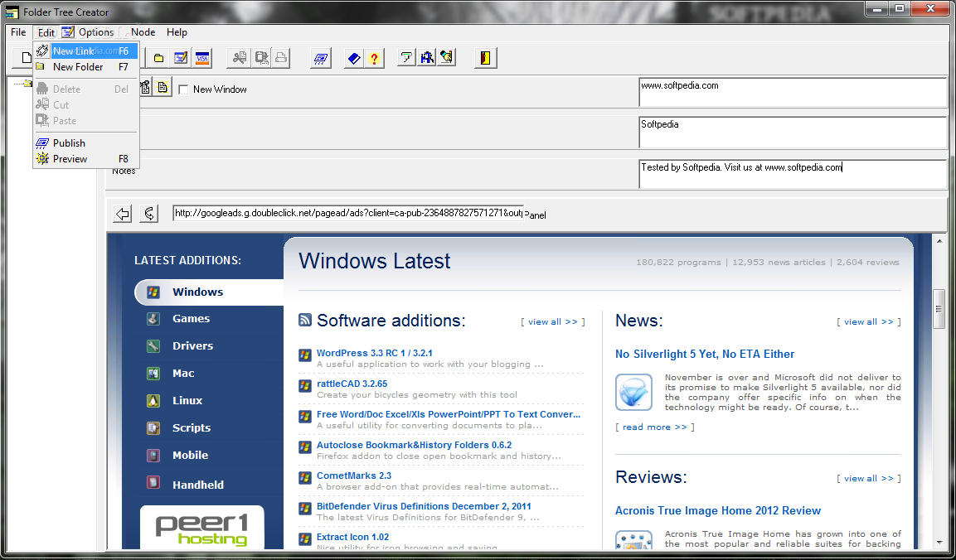Click the flashlight toolbar icon
Viewport: 956px width, 560px height.
(x=447, y=59)
